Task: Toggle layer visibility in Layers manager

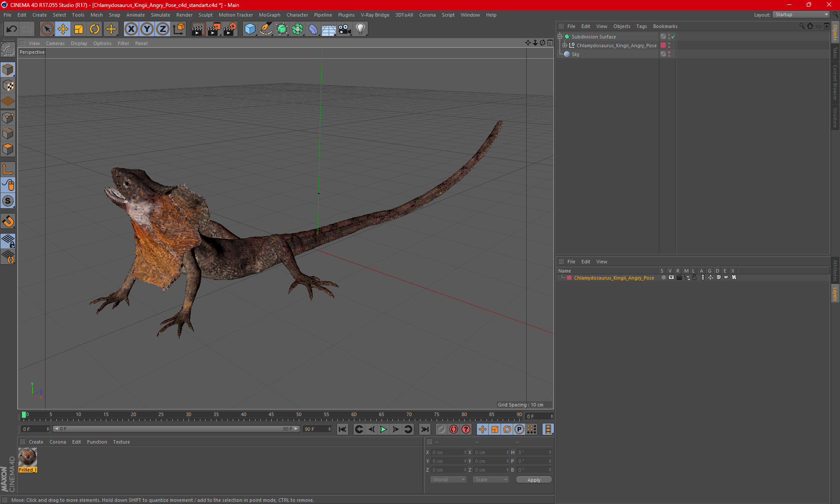Action: click(672, 277)
